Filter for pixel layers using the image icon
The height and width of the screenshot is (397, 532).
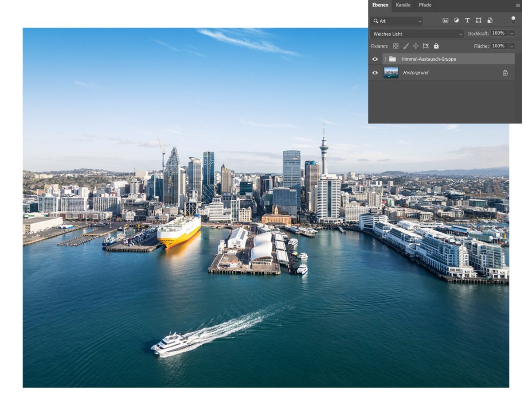[445, 20]
